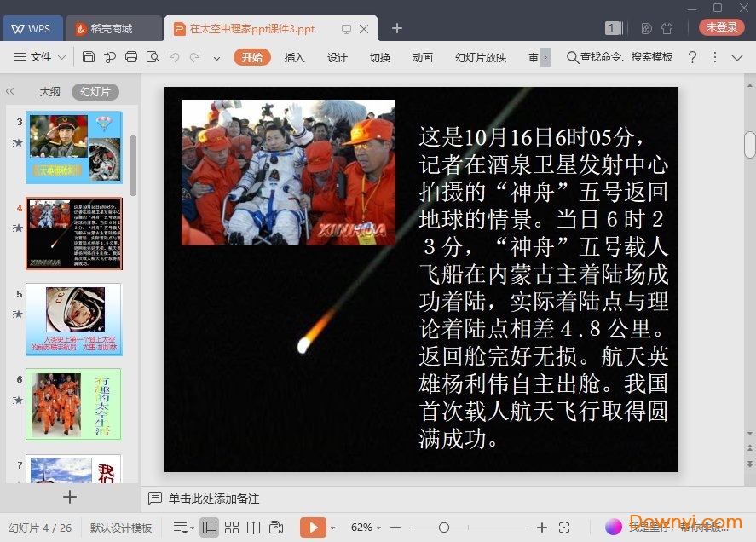The width and height of the screenshot is (756, 542).
Task: Click the Save icon in quick toolbar
Action: tap(89, 57)
